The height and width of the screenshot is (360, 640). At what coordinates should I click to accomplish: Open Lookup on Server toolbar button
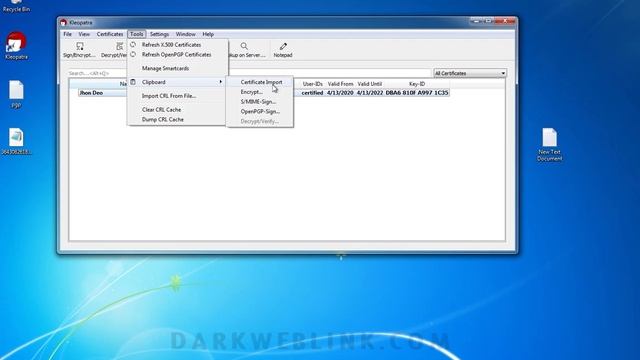pos(247,50)
